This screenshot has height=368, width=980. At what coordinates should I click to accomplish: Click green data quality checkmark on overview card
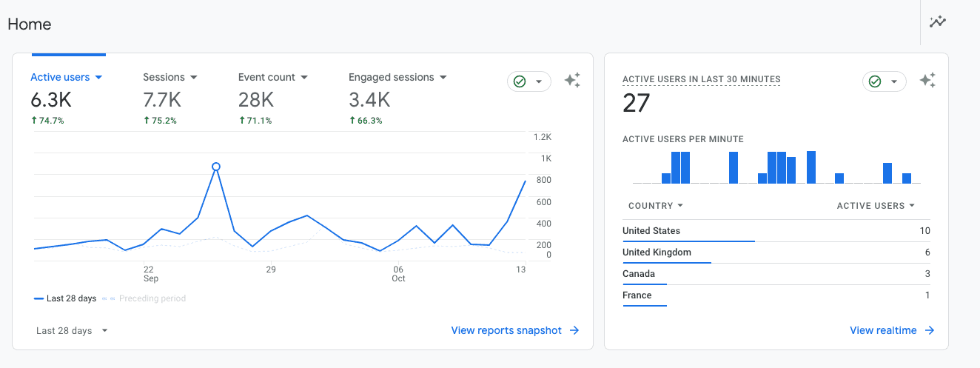tap(520, 81)
